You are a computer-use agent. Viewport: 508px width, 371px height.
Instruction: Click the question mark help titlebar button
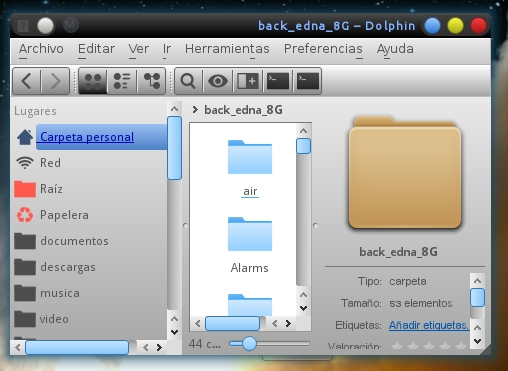click(23, 26)
